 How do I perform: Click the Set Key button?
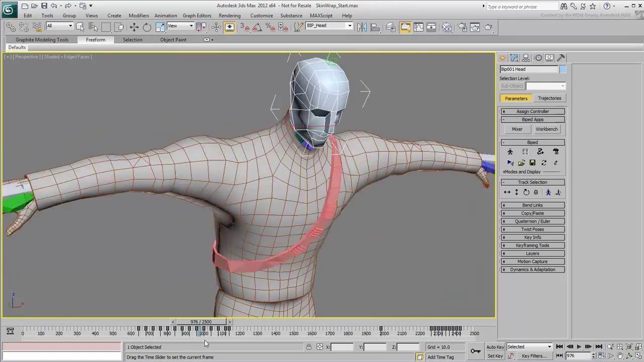pyautogui.click(x=495, y=356)
